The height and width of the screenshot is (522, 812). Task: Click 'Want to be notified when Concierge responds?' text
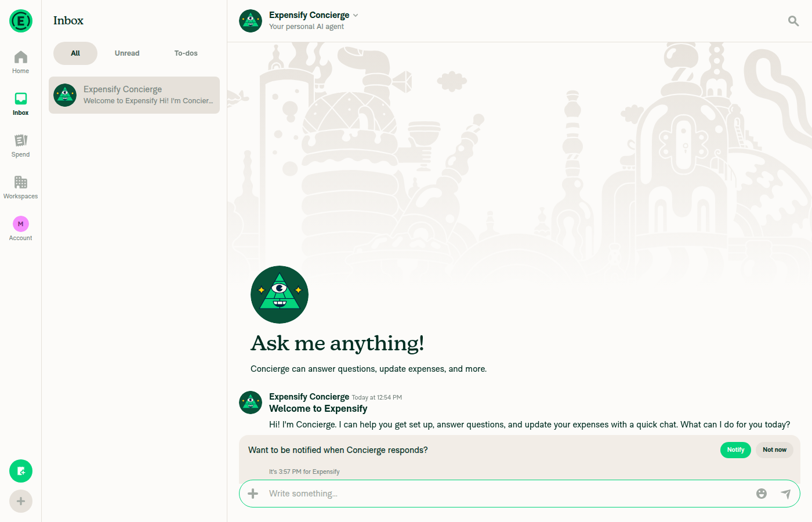[x=338, y=450]
